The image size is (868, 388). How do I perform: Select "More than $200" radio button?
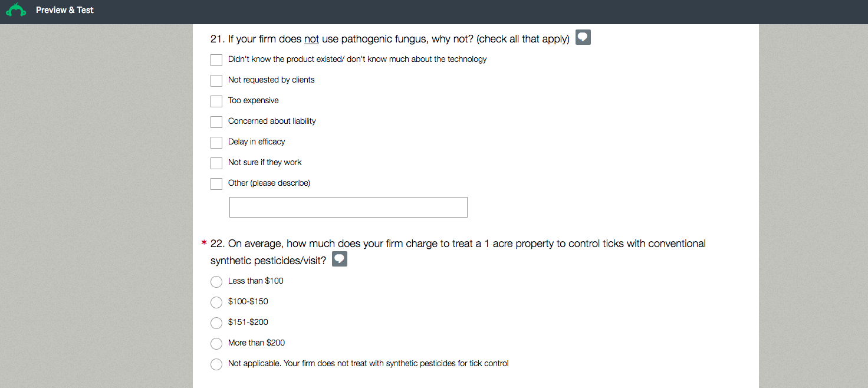click(x=216, y=344)
